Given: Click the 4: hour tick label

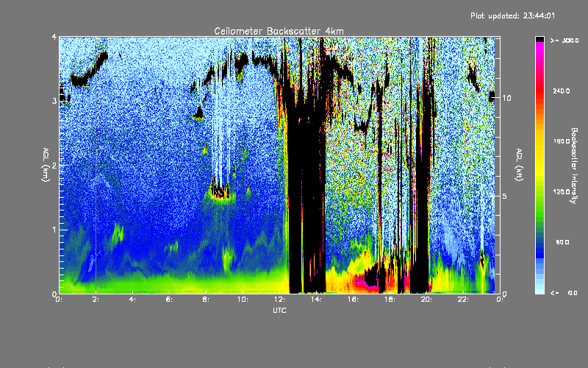Looking at the screenshot, I should pos(132,300).
